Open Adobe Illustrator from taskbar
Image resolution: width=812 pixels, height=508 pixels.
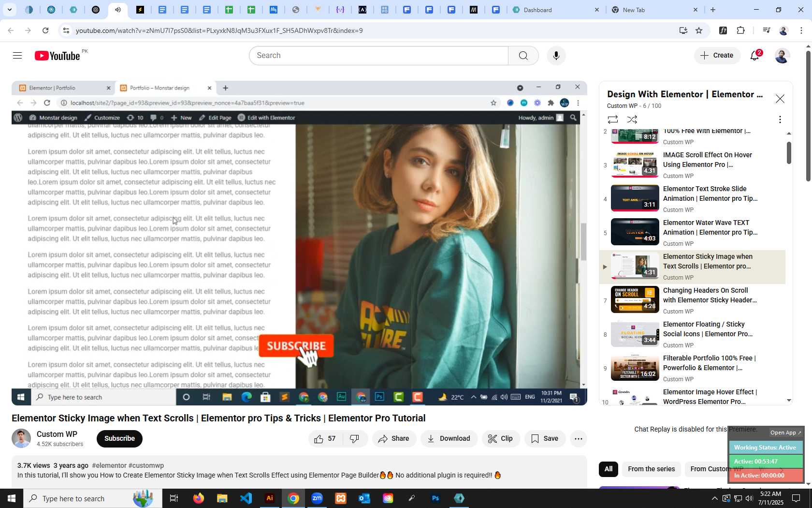click(x=269, y=498)
